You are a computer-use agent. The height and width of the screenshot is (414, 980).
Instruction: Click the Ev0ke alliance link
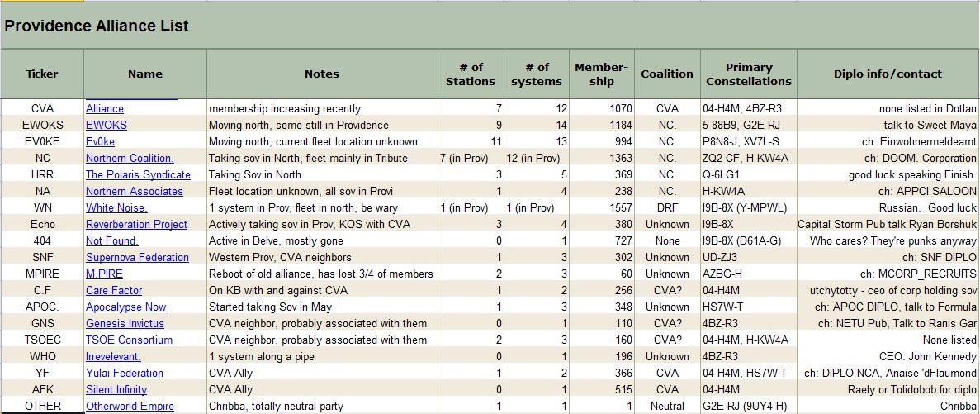click(x=100, y=141)
